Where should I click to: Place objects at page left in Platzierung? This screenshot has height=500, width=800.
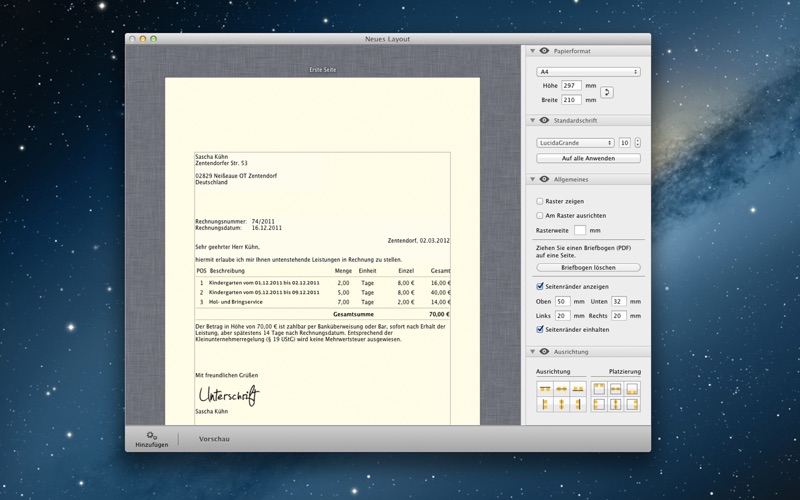click(x=599, y=405)
